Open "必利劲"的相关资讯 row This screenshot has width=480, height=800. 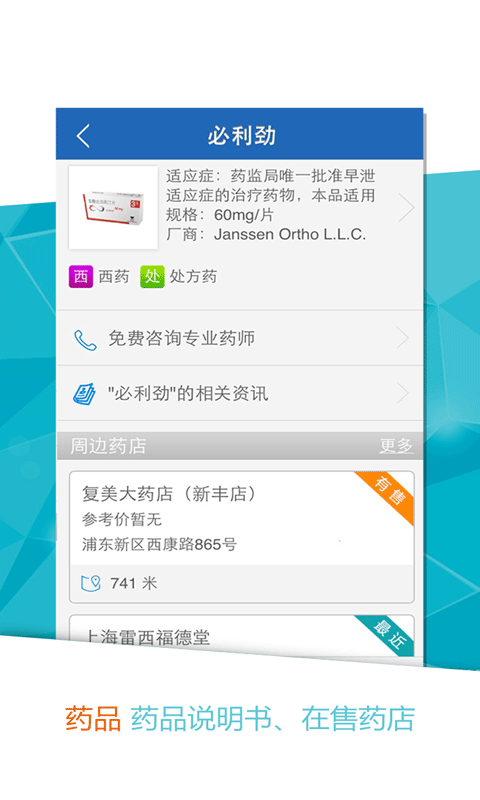click(x=240, y=393)
